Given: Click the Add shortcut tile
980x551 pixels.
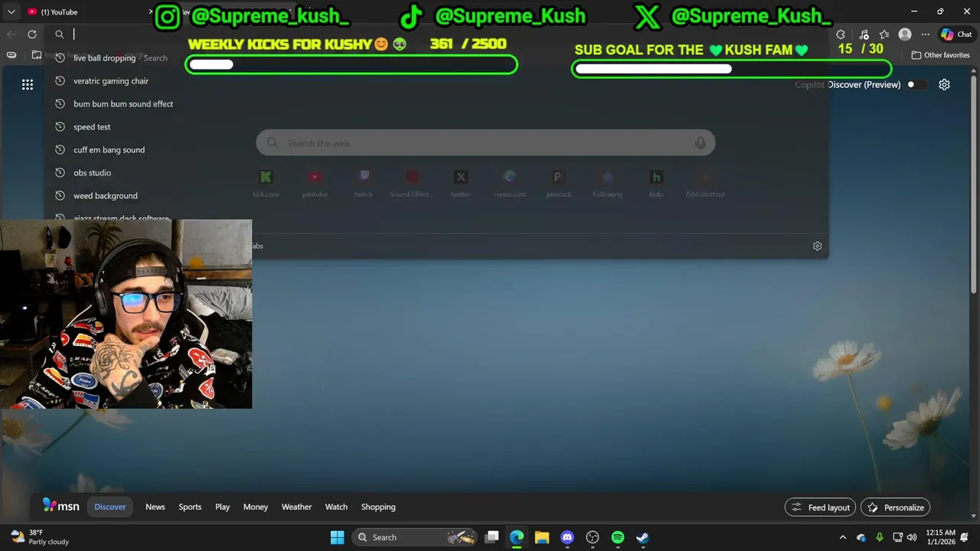Looking at the screenshot, I should click(x=705, y=183).
